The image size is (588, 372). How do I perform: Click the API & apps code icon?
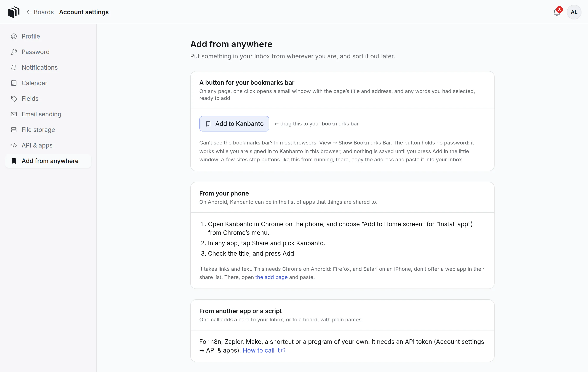pyautogui.click(x=14, y=145)
